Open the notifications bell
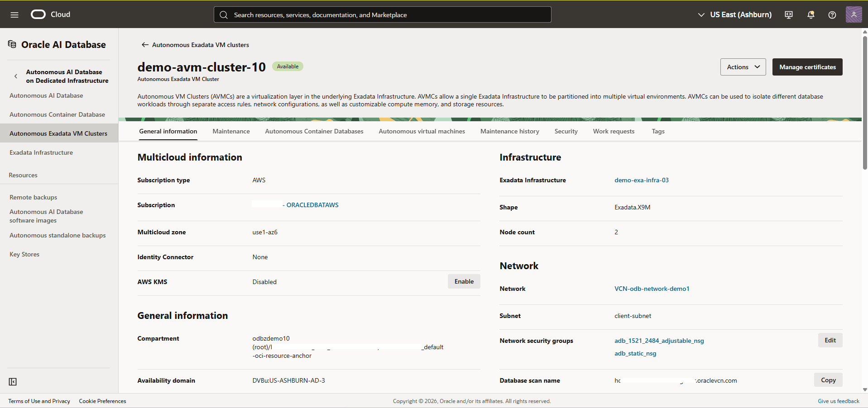 [x=811, y=15]
